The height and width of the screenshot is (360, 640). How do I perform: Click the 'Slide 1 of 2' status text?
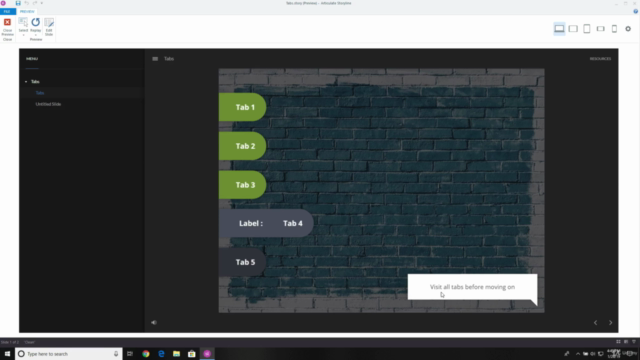tap(10, 342)
